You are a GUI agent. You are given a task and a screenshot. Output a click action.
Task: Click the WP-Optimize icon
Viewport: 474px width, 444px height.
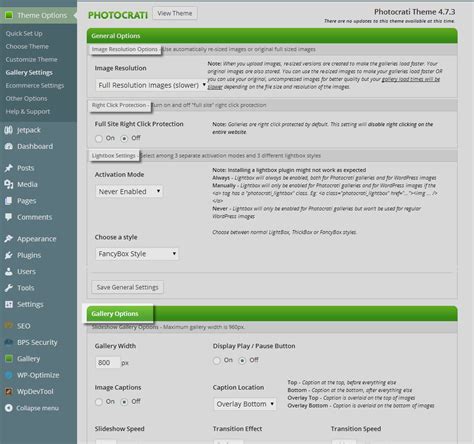point(9,375)
